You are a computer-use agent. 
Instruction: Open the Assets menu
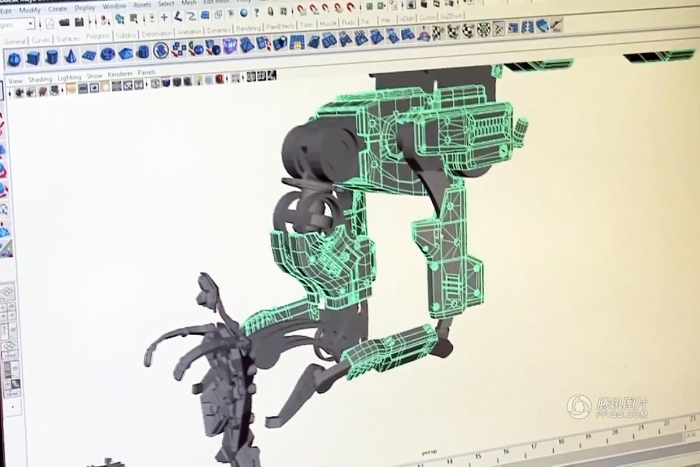[x=142, y=5]
